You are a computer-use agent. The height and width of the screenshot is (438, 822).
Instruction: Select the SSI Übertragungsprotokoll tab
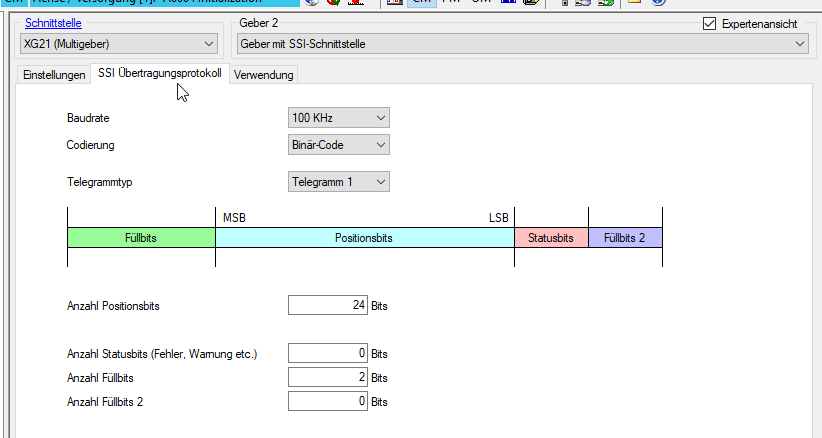(x=159, y=74)
